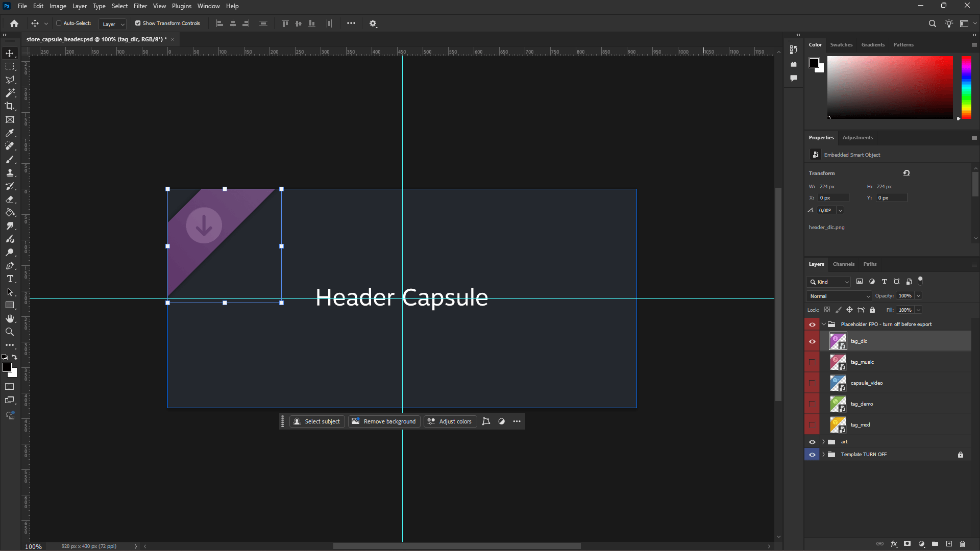The height and width of the screenshot is (551, 980).
Task: Hide the tag_dlc layer
Action: tap(812, 341)
